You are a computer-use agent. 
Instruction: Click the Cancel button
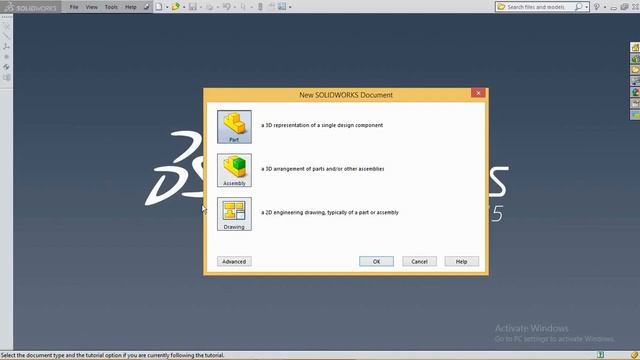(x=419, y=261)
